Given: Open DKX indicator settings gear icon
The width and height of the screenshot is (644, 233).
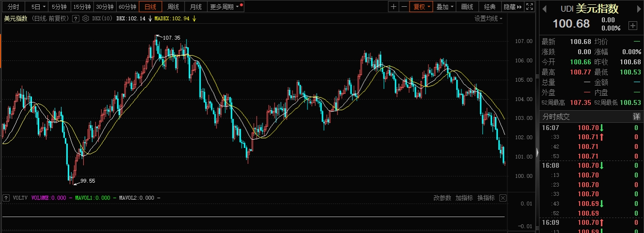Looking at the screenshot, I should click(x=86, y=18).
